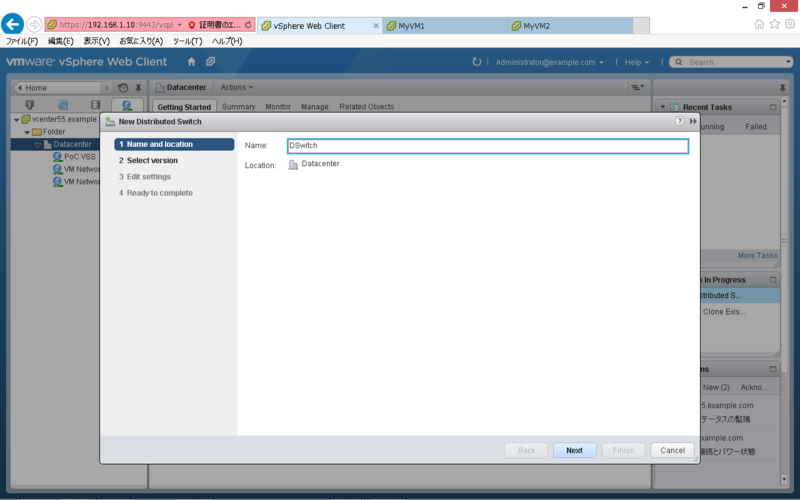Open the 編集(E) menu

61,41
